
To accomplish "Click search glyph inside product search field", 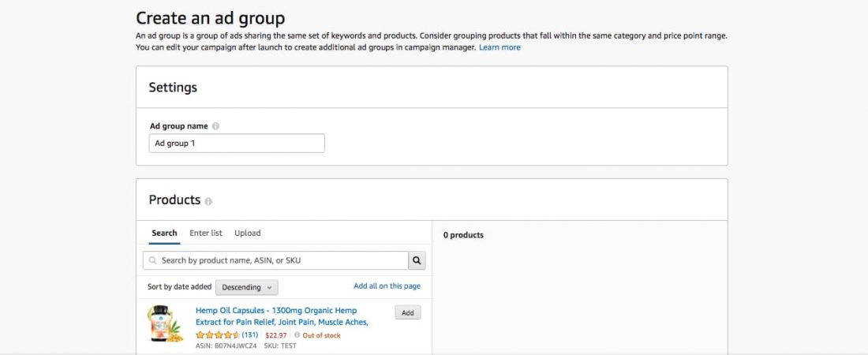I will [152, 260].
